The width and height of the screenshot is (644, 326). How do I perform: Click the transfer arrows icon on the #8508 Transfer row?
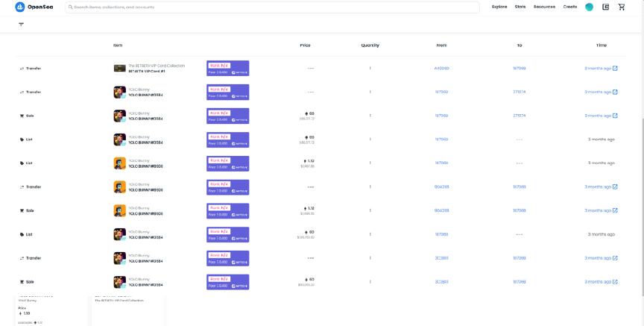[22, 187]
